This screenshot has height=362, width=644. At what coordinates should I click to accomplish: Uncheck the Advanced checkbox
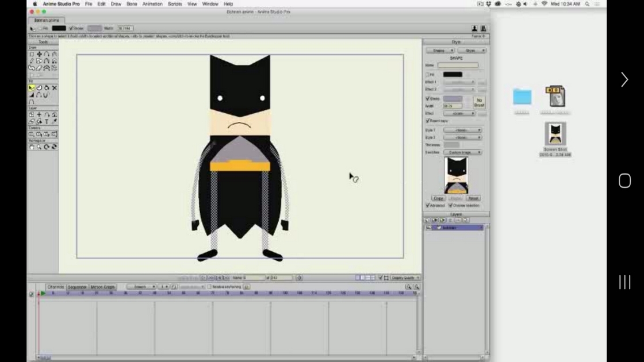428,205
